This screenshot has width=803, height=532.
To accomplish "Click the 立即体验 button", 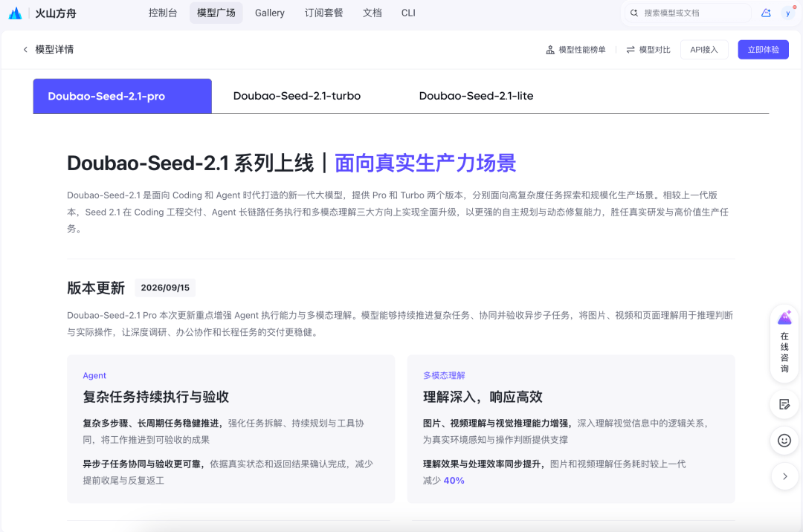I will pos(763,50).
